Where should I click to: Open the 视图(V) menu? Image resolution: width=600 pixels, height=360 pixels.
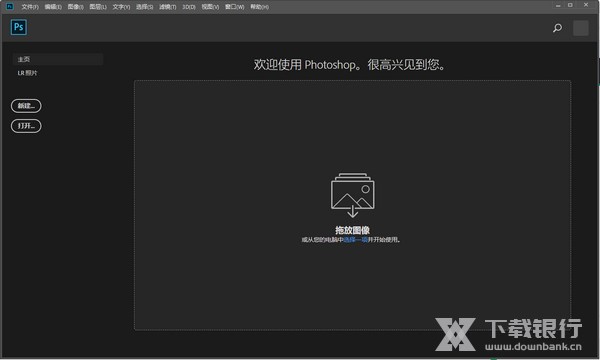pyautogui.click(x=210, y=7)
